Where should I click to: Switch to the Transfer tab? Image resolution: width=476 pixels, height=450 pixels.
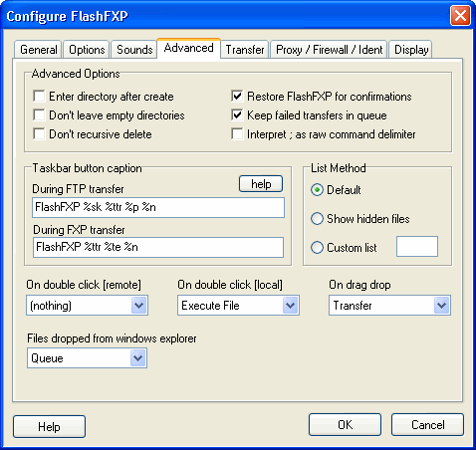click(245, 50)
